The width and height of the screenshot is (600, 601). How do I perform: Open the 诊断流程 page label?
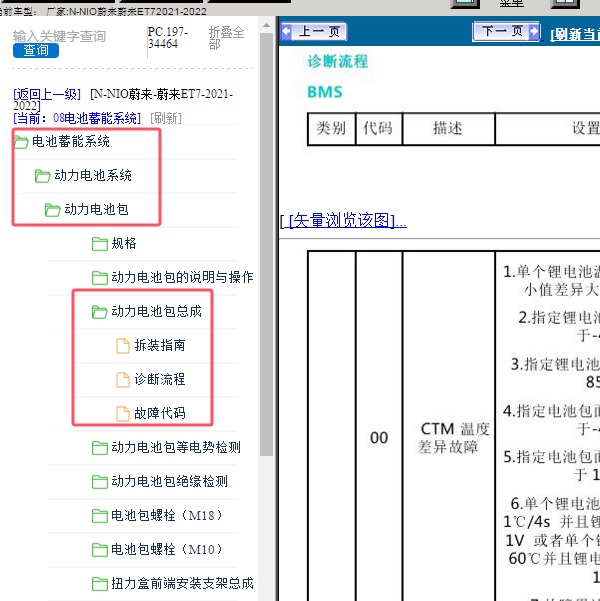click(x=160, y=379)
